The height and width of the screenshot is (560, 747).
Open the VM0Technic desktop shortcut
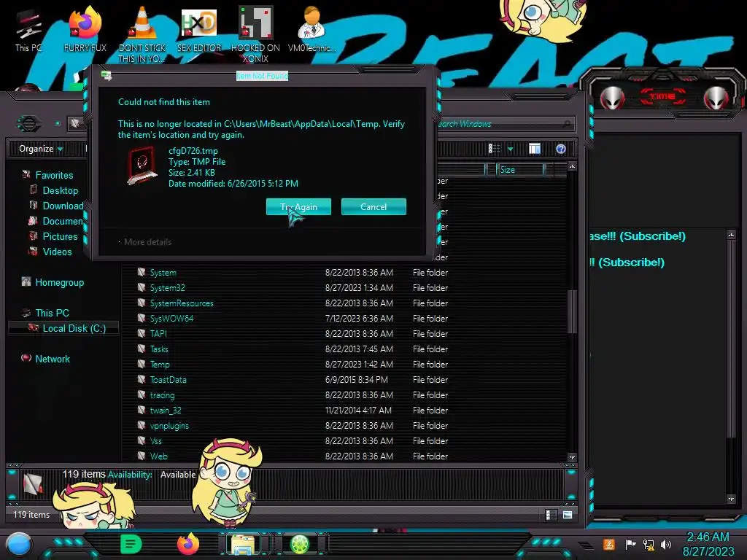coord(311,29)
